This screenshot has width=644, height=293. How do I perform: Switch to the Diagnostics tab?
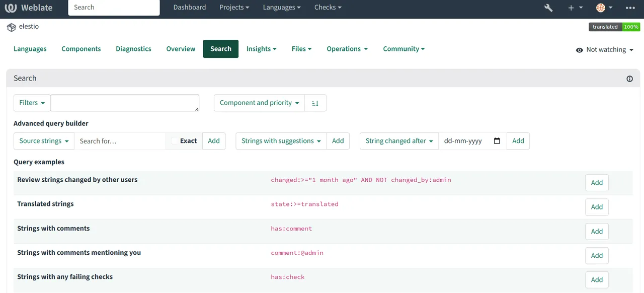[x=133, y=49]
